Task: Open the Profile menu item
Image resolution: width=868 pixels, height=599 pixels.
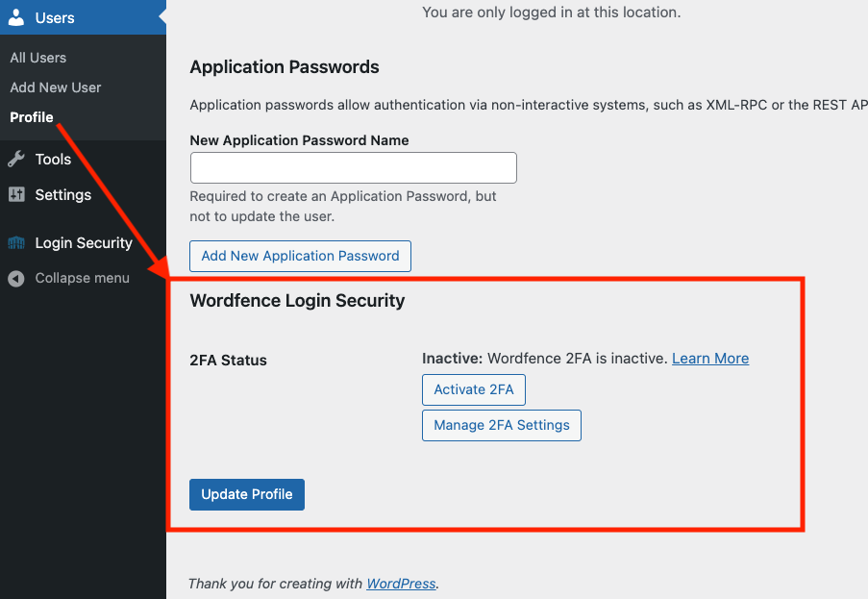Action: (x=31, y=117)
